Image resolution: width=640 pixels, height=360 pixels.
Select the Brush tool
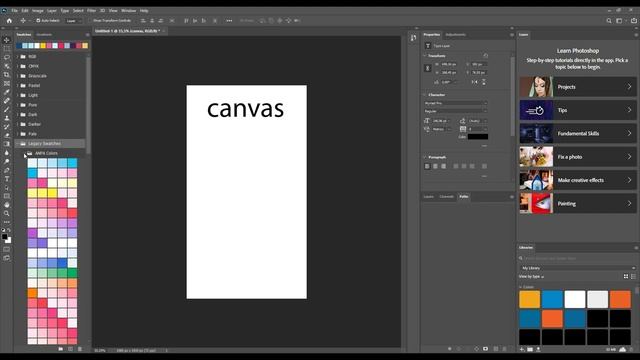pos(7,109)
